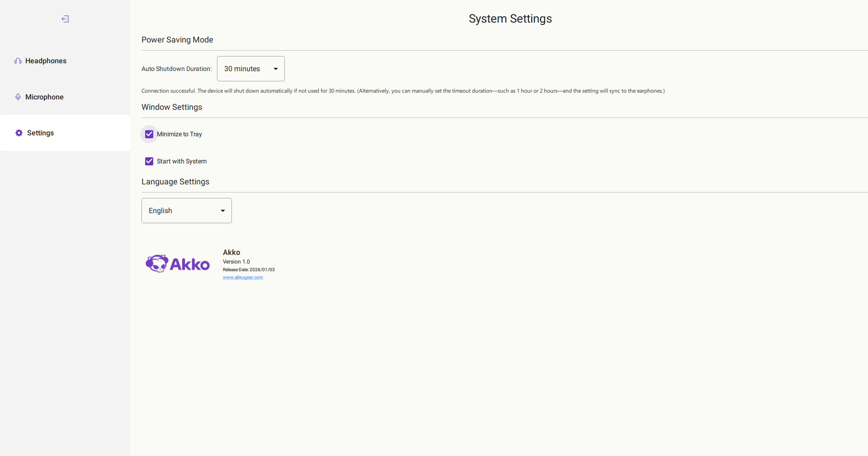Viewport: 868px width, 456px height.
Task: Disable the Start with System checkbox
Action: point(149,161)
